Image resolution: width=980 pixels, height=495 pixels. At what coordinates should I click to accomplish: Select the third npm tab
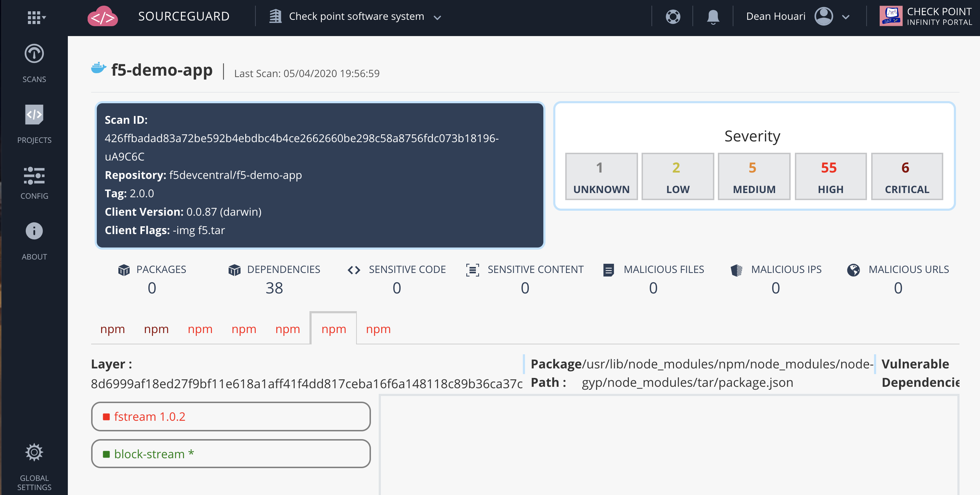[x=200, y=328]
